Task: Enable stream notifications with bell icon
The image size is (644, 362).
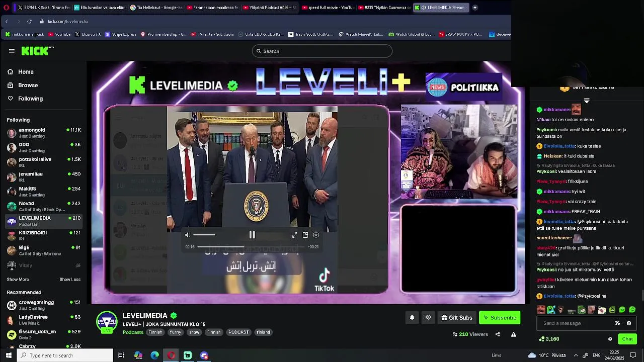Action: [x=412, y=318]
